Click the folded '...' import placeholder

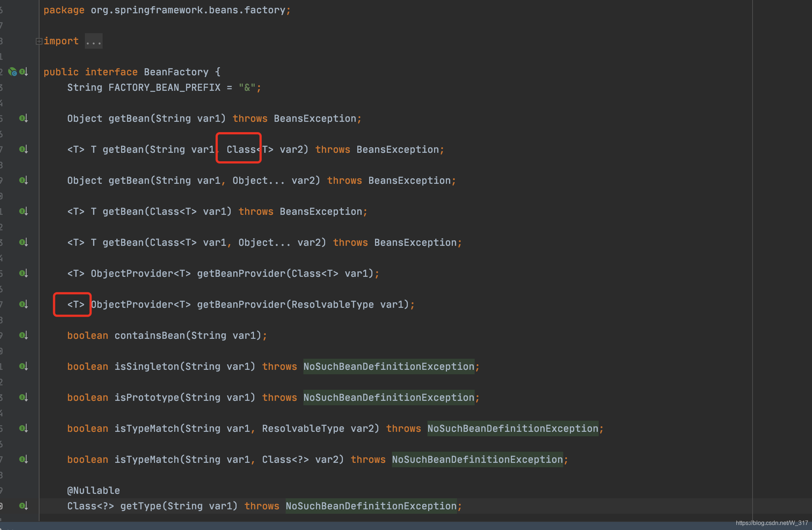tap(93, 41)
